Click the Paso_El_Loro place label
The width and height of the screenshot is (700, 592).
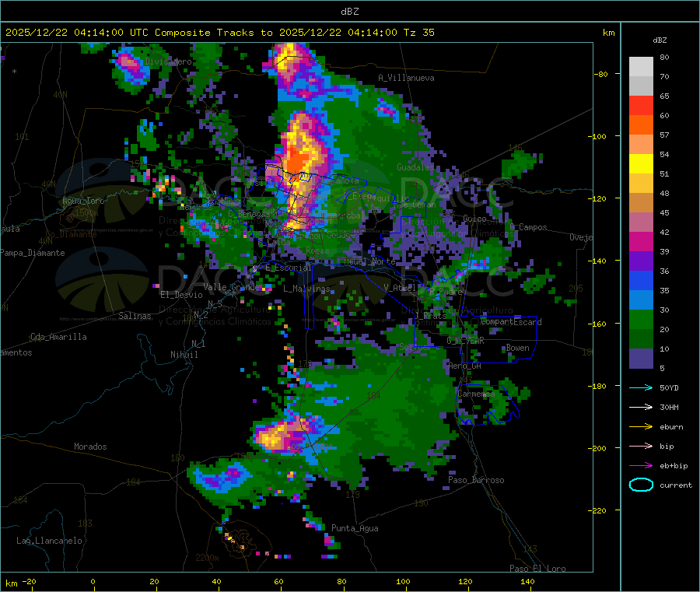click(538, 569)
